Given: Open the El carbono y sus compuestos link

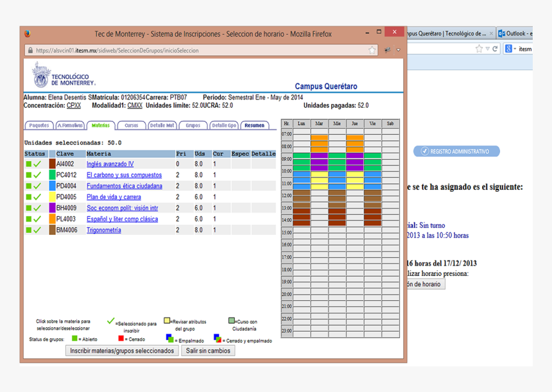Looking at the screenshot, I should (124, 175).
